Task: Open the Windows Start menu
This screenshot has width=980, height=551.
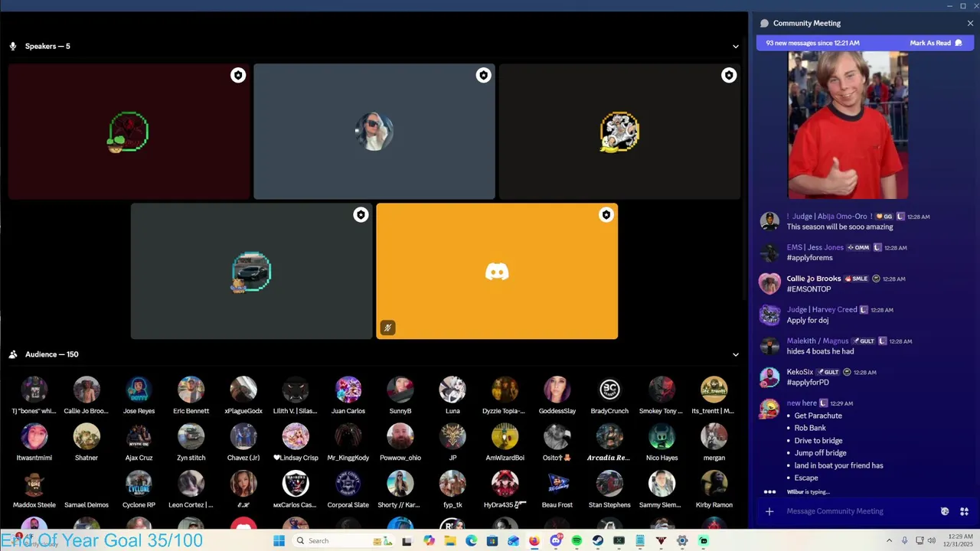Action: (x=279, y=541)
